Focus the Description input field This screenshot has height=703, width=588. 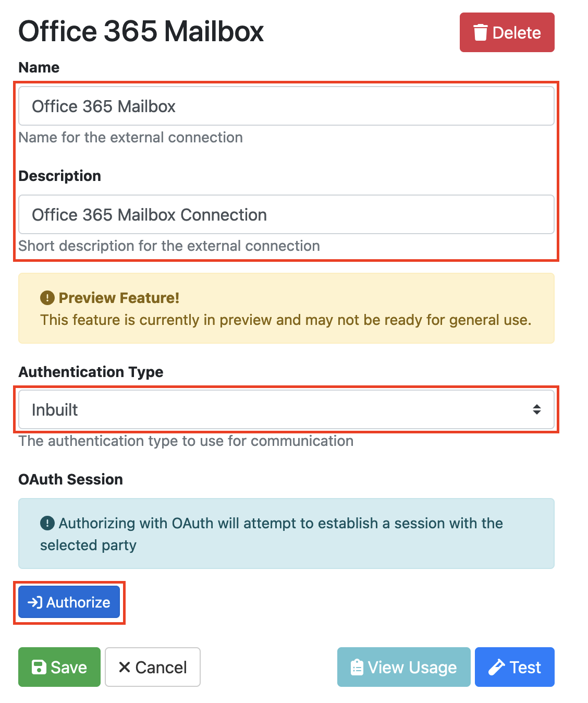[286, 214]
